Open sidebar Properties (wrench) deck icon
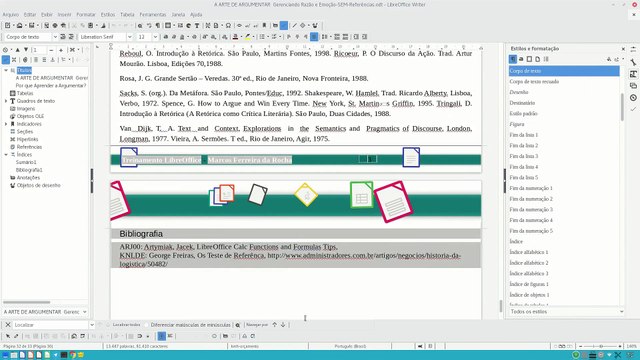The width and height of the screenshot is (640, 360). [x=633, y=62]
